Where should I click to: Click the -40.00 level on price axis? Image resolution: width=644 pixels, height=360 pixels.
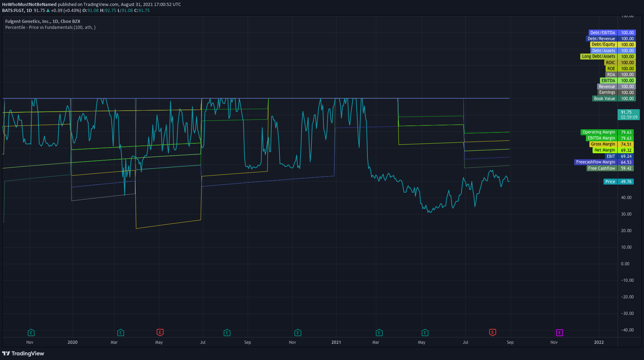(627, 330)
